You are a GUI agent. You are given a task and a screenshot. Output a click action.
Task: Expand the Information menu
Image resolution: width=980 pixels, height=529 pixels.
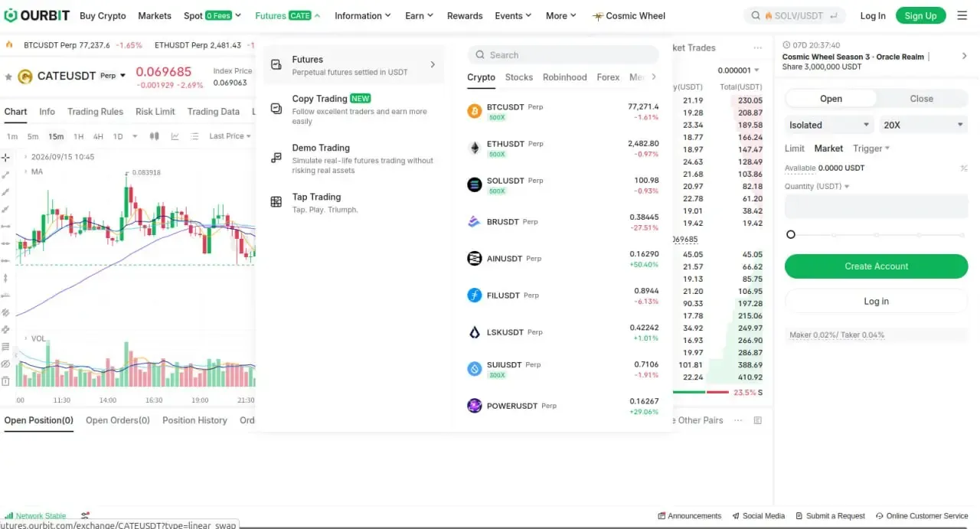click(x=363, y=15)
